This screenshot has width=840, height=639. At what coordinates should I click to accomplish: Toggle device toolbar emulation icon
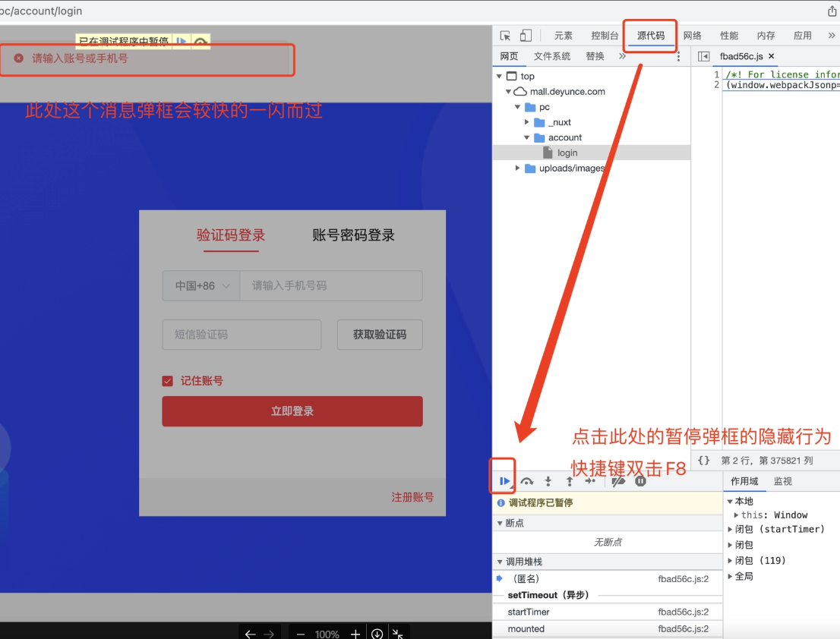(x=526, y=36)
